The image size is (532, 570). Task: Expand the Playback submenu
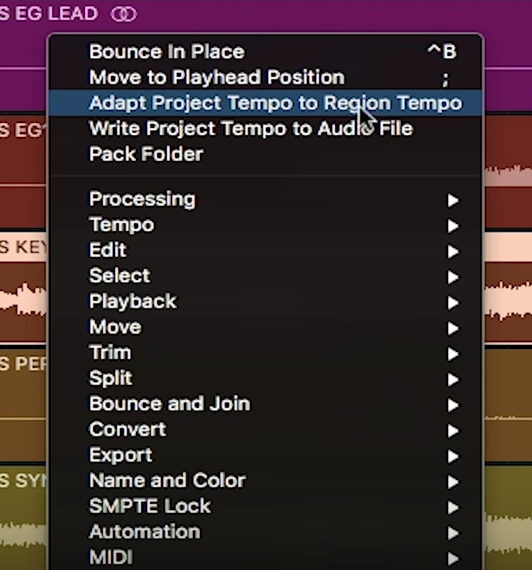click(x=265, y=301)
